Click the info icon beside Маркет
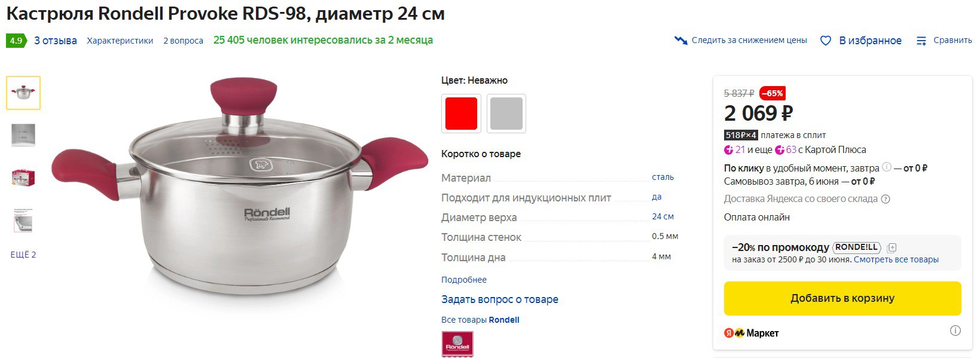The height and width of the screenshot is (358, 980). tap(955, 331)
